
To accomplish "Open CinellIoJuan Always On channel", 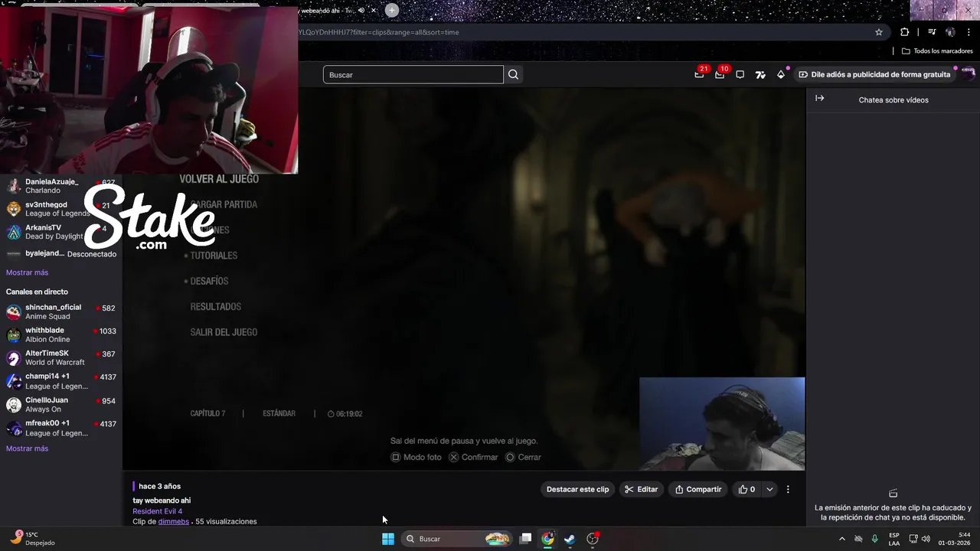I will pos(61,404).
